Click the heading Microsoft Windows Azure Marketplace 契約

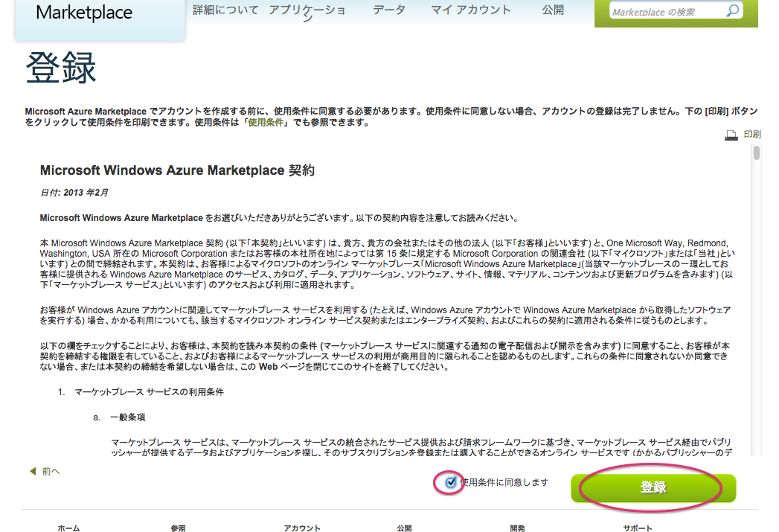coord(177,170)
